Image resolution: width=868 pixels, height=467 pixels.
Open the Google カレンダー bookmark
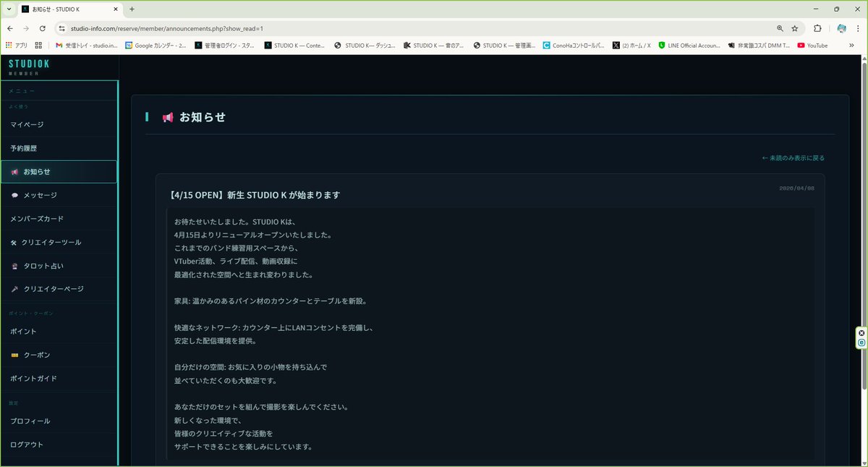[x=156, y=45]
